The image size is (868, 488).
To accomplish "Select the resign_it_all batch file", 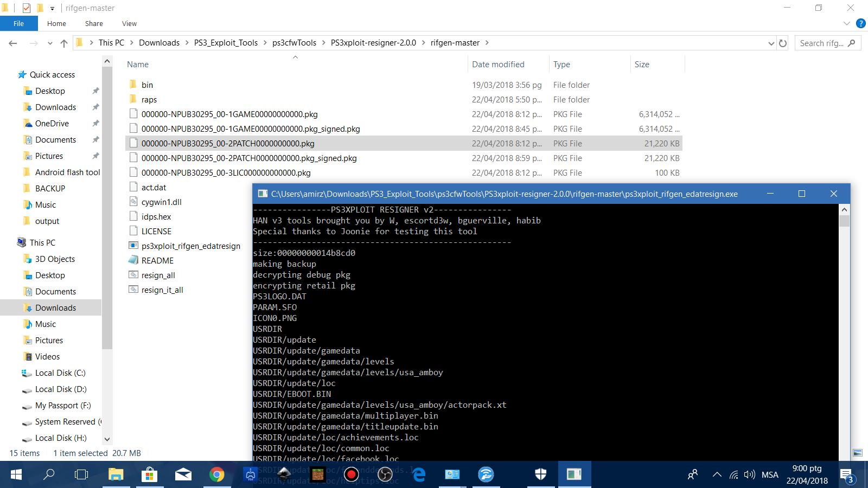I will pos(162,290).
